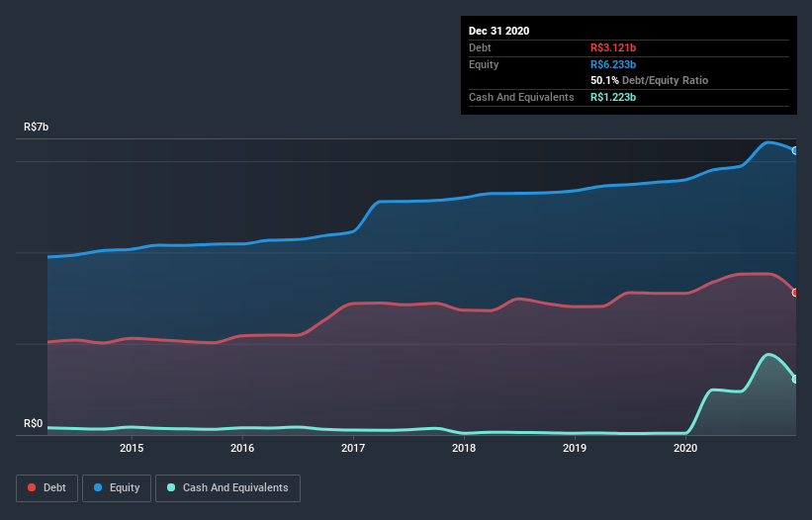
Task: Toggle the Equity legend button
Action: pyautogui.click(x=117, y=488)
